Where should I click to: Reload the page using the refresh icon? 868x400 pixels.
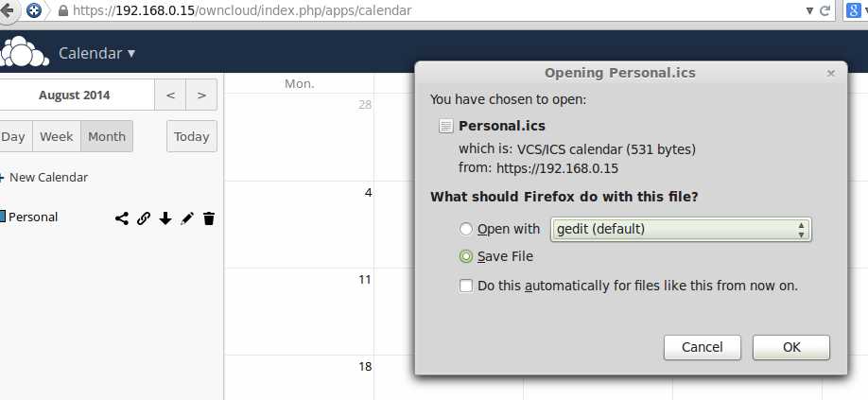point(825,11)
